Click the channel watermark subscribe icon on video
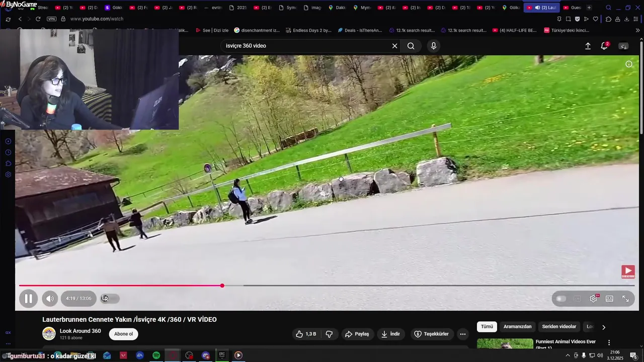The height and width of the screenshot is (362, 644). 628,272
